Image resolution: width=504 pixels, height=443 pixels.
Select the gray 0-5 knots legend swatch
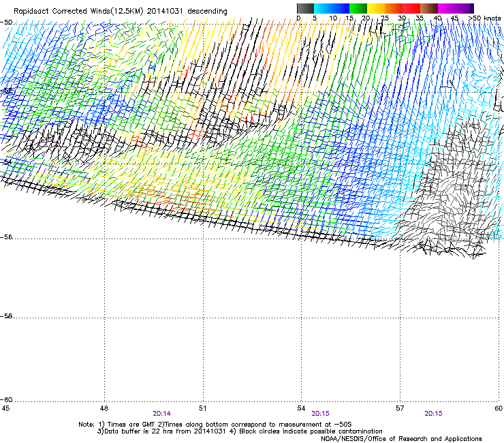tap(305, 8)
